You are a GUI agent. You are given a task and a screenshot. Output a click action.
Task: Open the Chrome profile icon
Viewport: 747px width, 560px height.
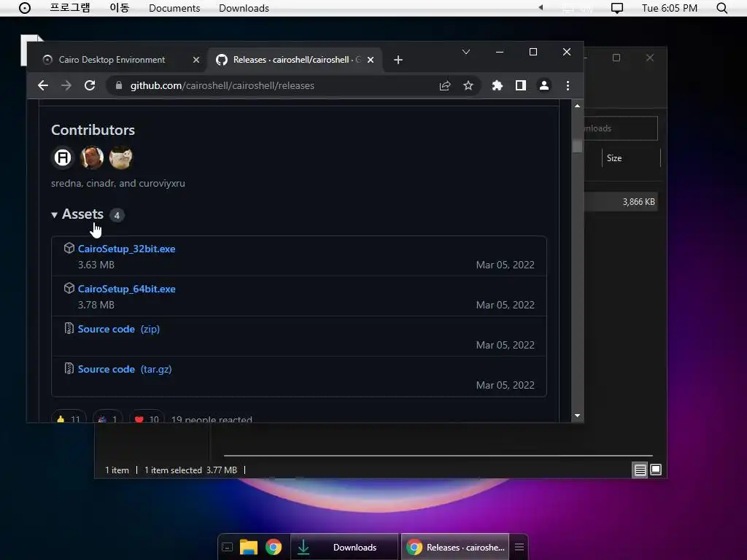point(544,86)
